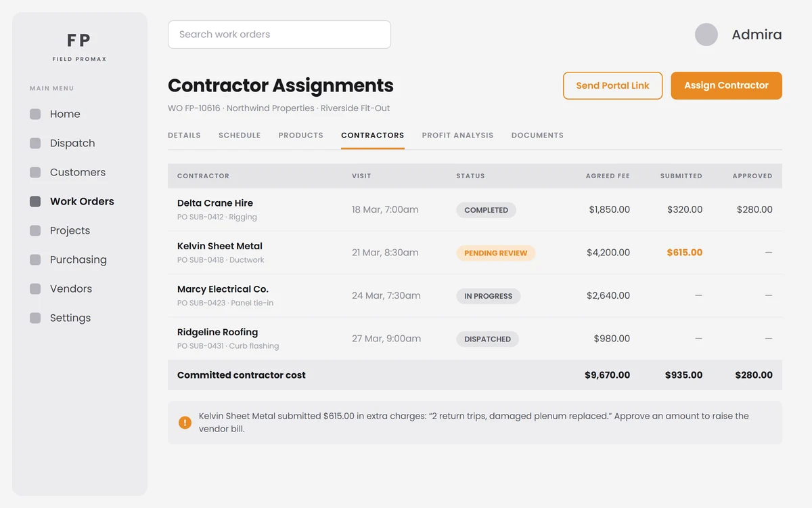Open Purchasing via its sidebar icon
Screen dimensions: 812x508
35,260
